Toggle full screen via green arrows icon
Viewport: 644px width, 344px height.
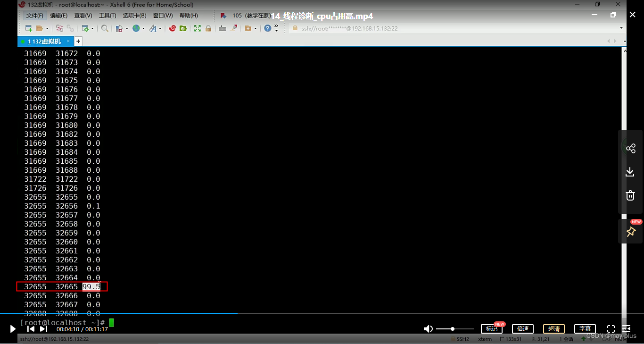(x=198, y=28)
